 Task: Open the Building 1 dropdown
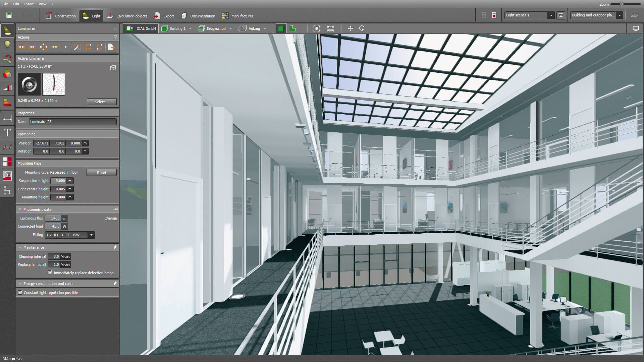coord(191,28)
